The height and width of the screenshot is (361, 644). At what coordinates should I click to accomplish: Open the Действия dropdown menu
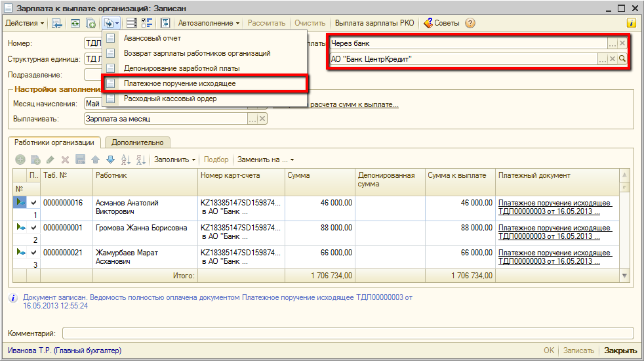pos(25,23)
